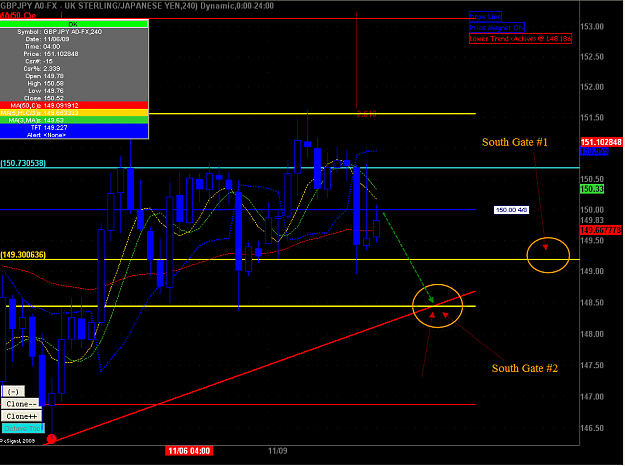
Task: Click the green OK bar in the data box
Action: pos(74,24)
